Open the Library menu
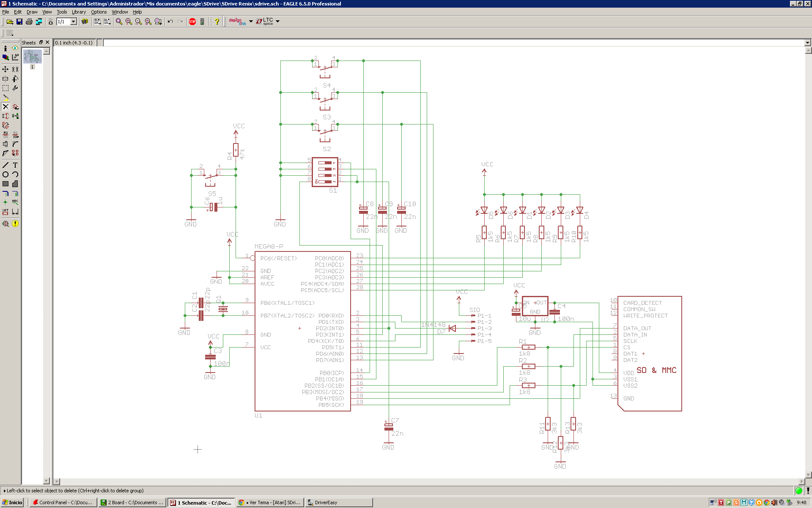The height and width of the screenshot is (508, 812). (x=79, y=12)
